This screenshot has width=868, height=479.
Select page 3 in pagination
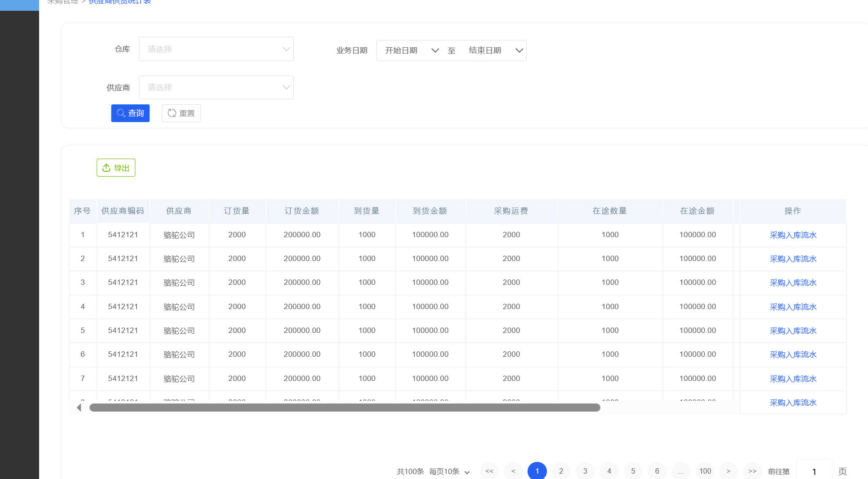(585, 471)
